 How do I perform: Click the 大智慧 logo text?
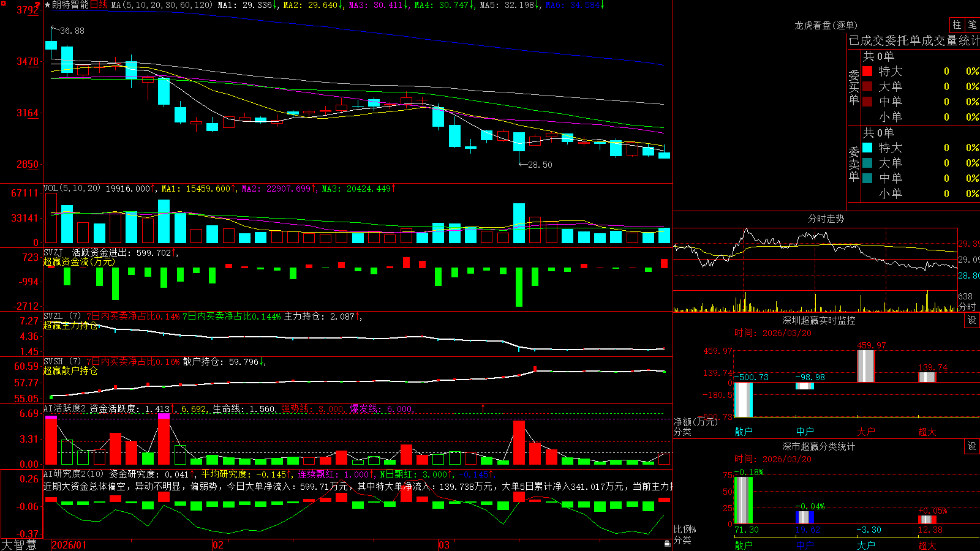point(19,545)
